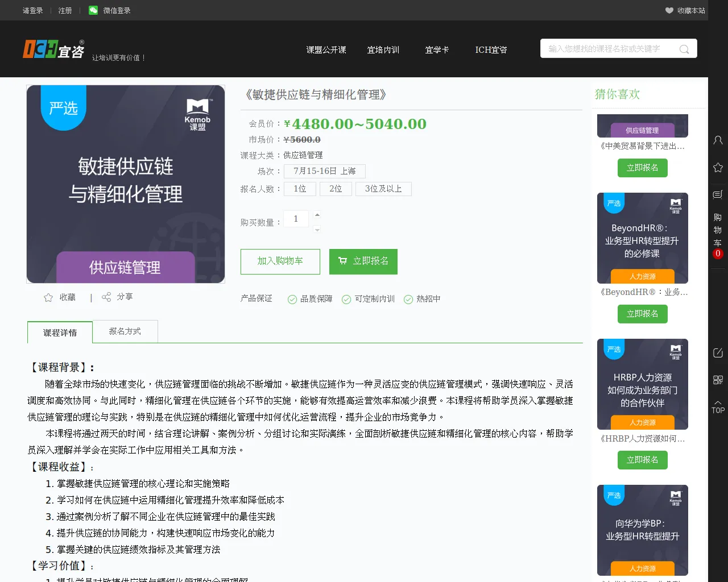Viewport: 728px width, 582px height.
Task: Select the 1位 enrollment option
Action: [300, 189]
